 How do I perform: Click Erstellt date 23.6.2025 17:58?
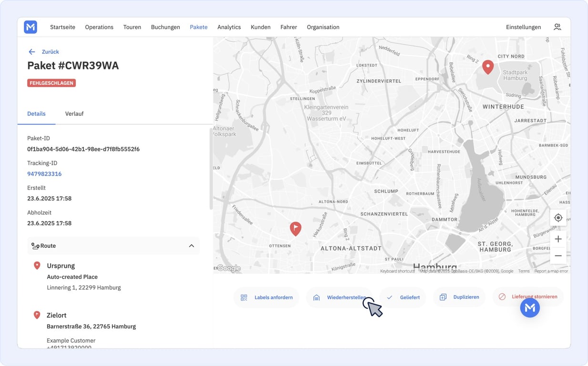pyautogui.click(x=49, y=198)
